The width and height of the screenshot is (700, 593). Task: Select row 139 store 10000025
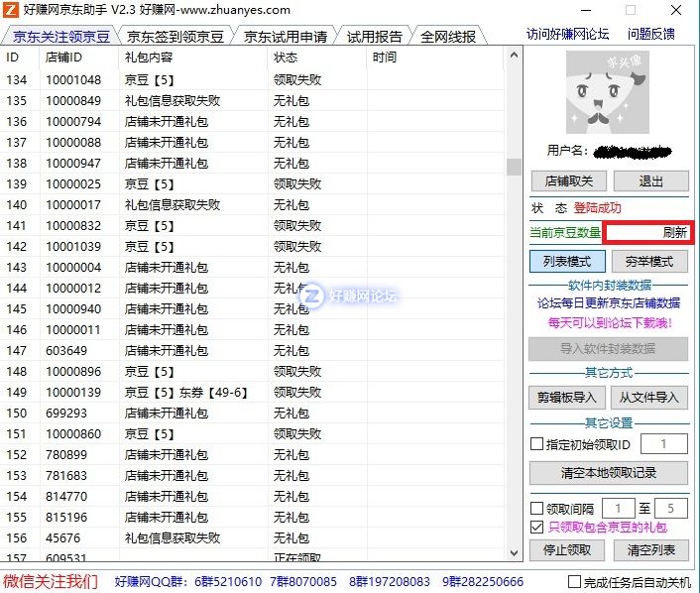coord(252,184)
